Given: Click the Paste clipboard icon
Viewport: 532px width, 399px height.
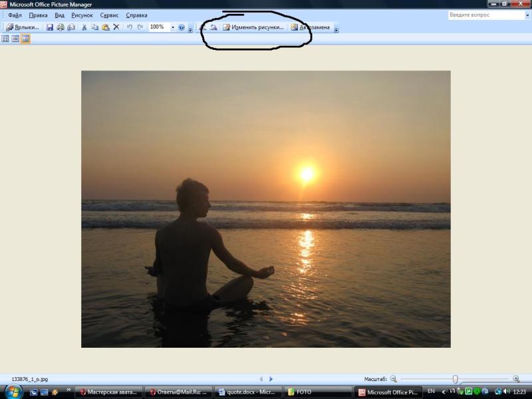Looking at the screenshot, I should click(x=105, y=27).
